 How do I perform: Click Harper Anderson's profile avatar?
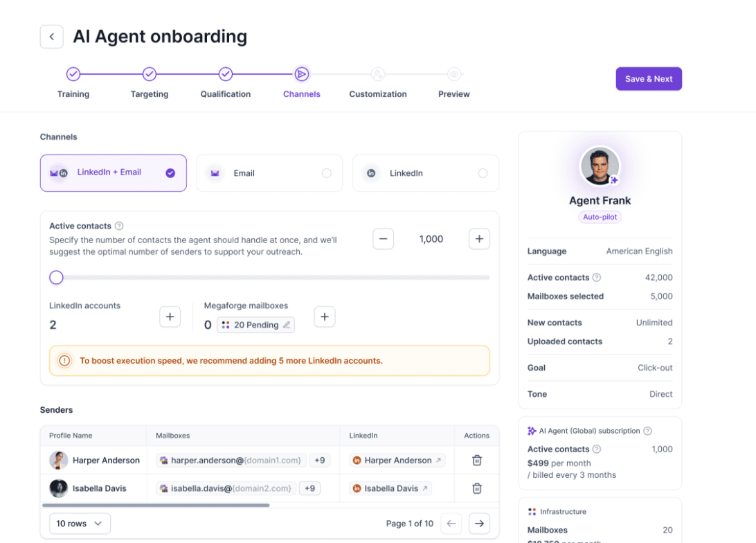coord(58,461)
